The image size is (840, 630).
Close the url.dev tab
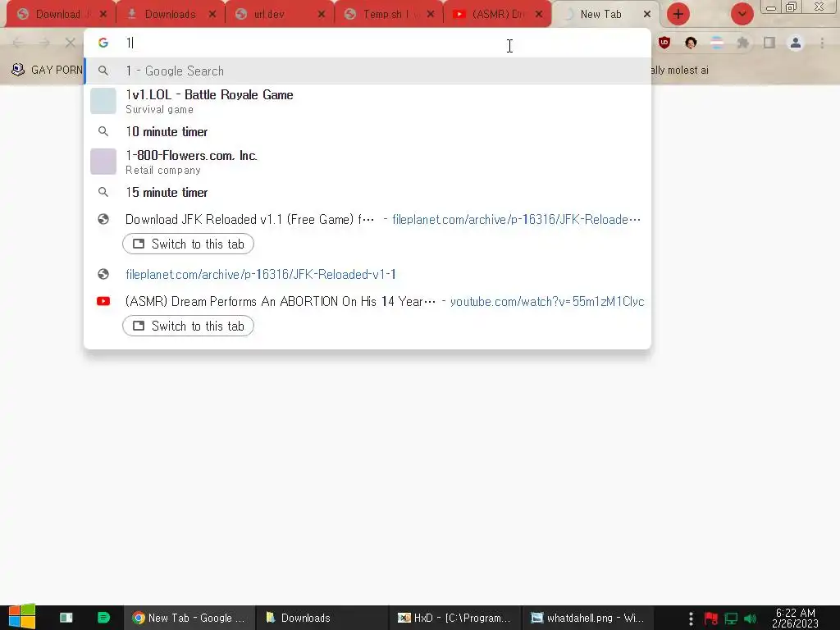point(321,15)
